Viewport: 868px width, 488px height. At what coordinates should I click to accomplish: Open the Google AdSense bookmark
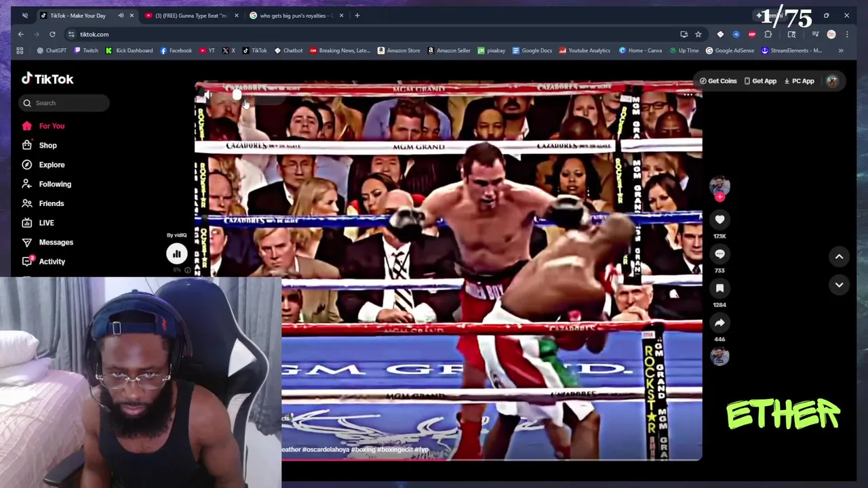730,50
